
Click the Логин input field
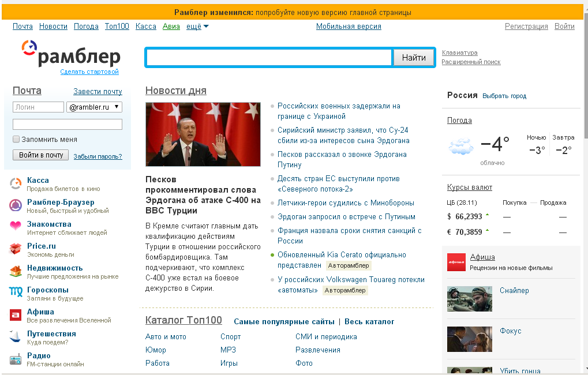[x=38, y=107]
